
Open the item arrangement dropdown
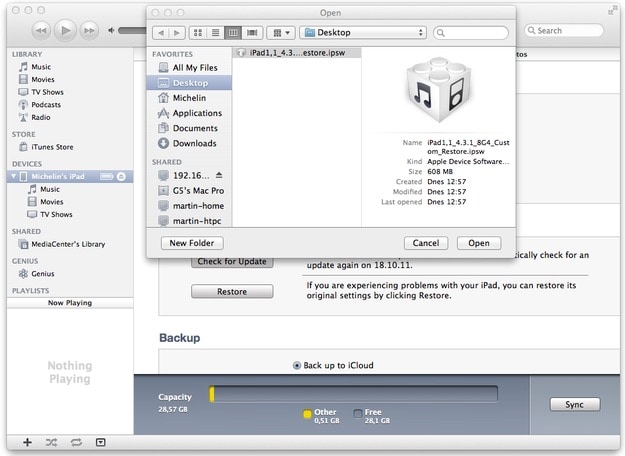click(x=281, y=33)
